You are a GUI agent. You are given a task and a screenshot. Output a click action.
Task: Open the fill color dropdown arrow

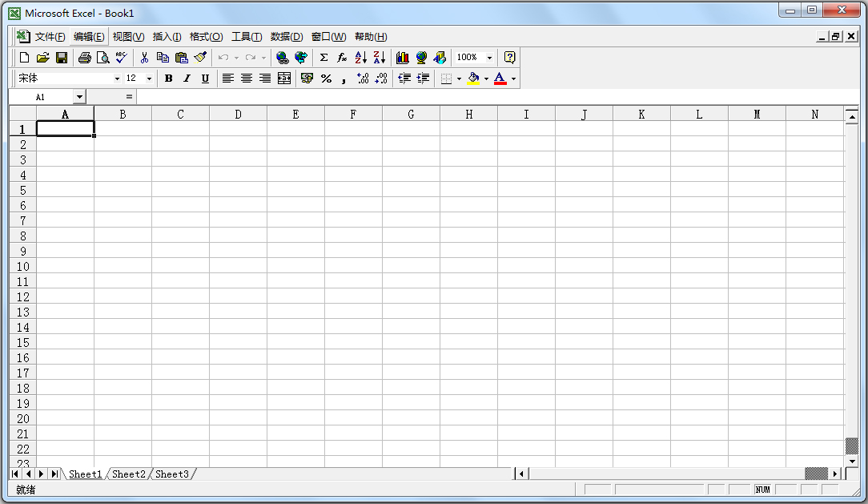[x=487, y=79]
